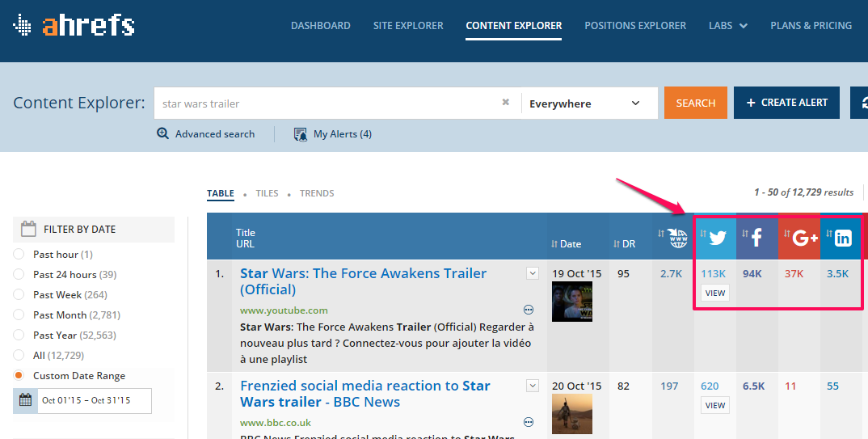Image resolution: width=868 pixels, height=439 pixels.
Task: Click the ahrefs logo
Action: pos(74,25)
